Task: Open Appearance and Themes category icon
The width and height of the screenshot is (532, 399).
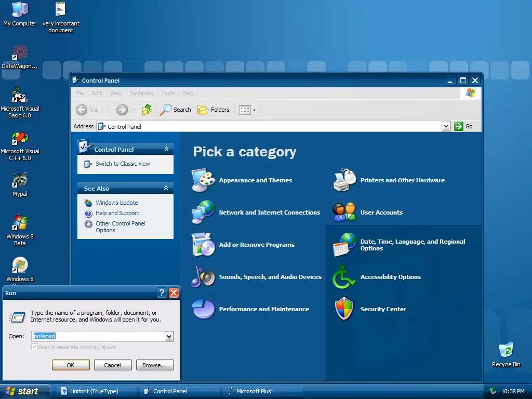Action: point(203,180)
